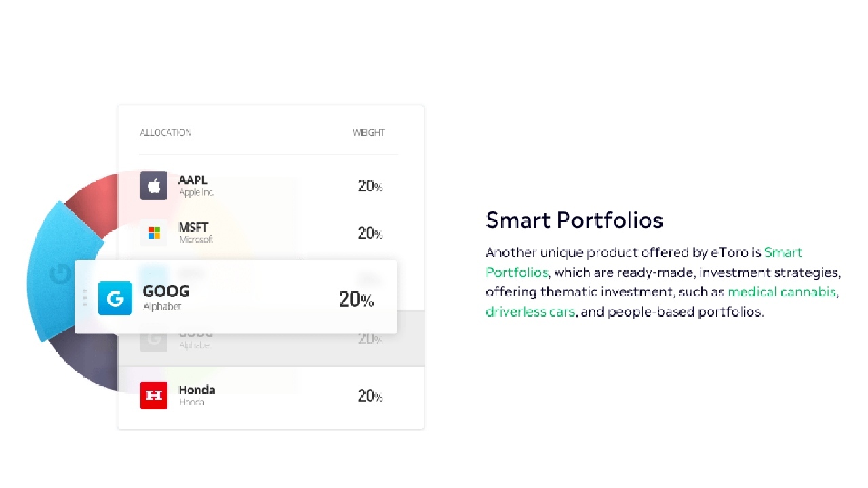The height and width of the screenshot is (488, 868).
Task: Select the red donut chart segment
Action: coord(95,197)
